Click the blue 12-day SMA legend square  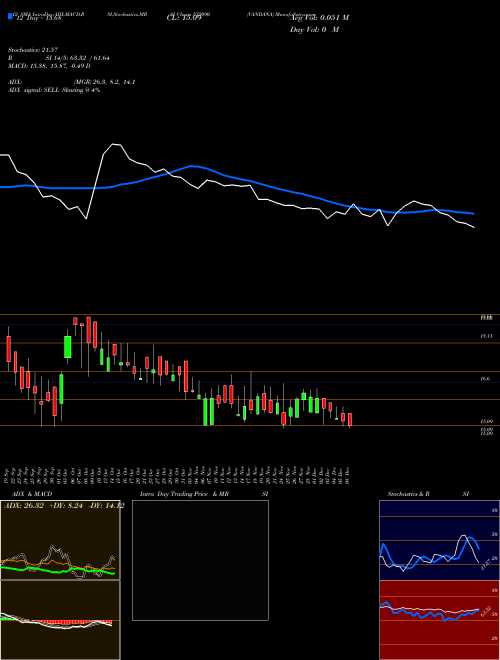pyautogui.click(x=10, y=17)
